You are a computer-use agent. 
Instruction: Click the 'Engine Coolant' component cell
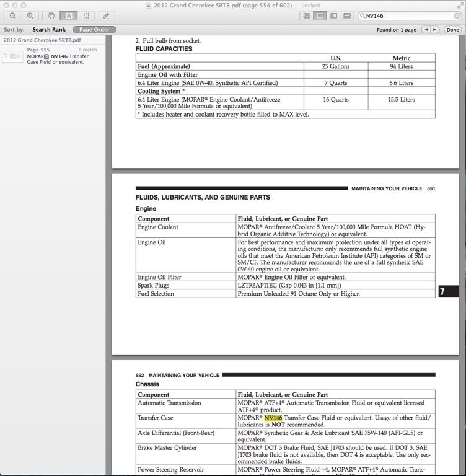point(186,231)
